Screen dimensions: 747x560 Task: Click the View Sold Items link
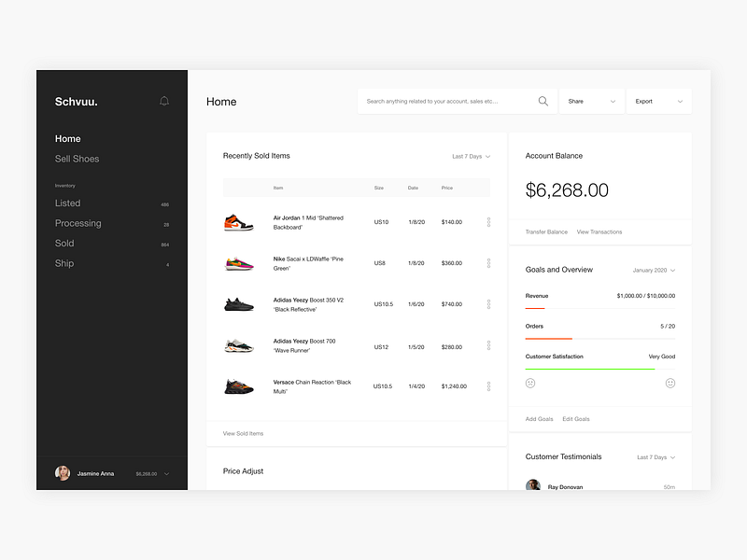pyautogui.click(x=243, y=433)
